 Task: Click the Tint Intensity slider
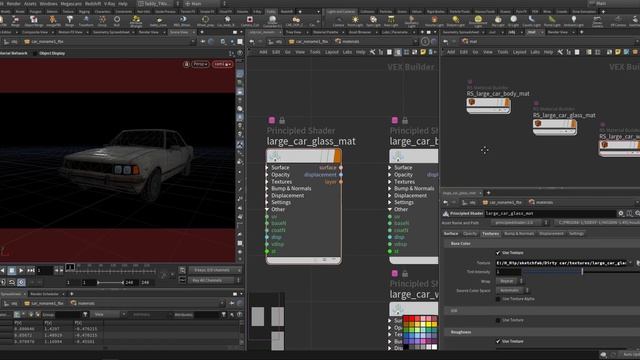[581, 272]
